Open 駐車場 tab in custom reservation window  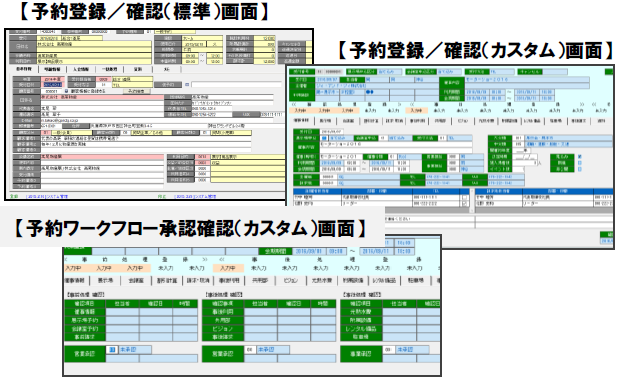tap(556, 121)
